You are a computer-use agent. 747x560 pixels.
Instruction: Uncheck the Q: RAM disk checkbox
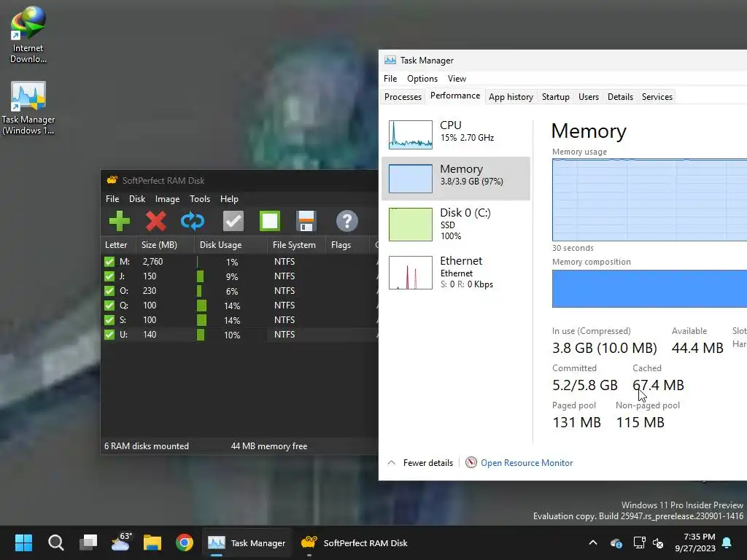pos(109,306)
